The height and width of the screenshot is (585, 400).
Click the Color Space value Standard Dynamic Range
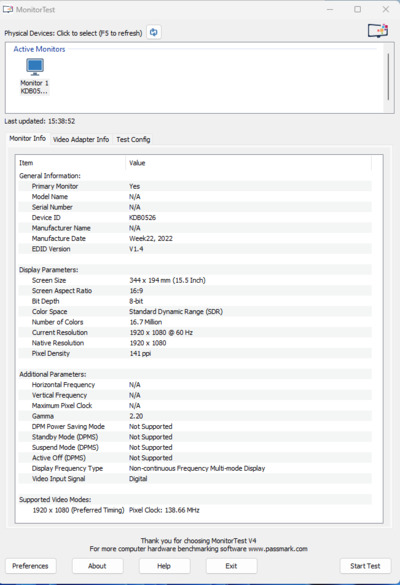tap(176, 312)
